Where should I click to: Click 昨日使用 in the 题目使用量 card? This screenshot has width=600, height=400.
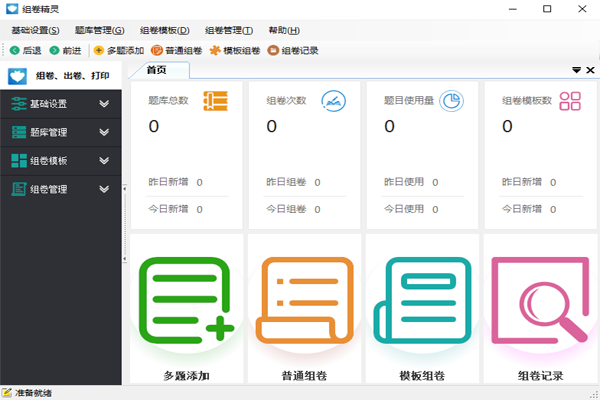coord(404,182)
